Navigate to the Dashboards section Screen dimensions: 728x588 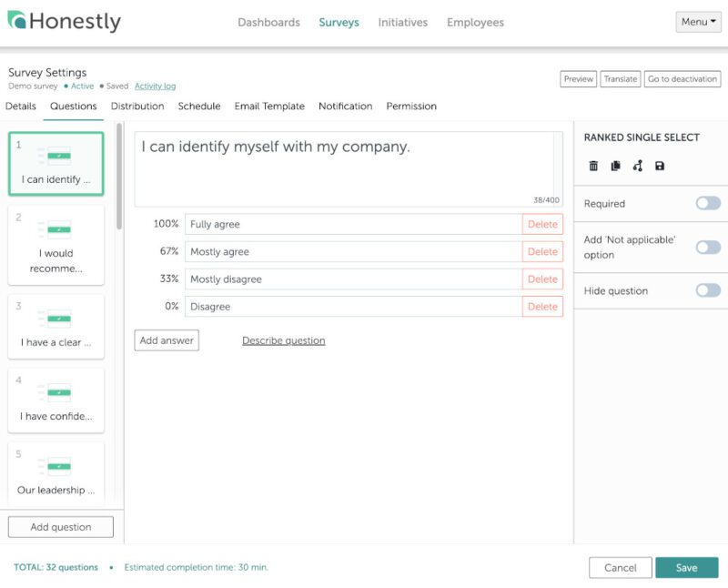(x=268, y=22)
